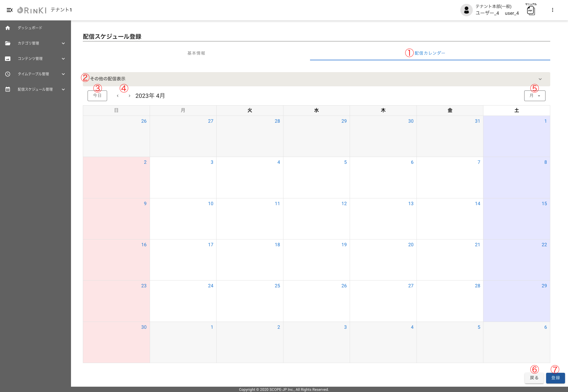This screenshot has width=568, height=392.
Task: Select April 15 in the calendar
Action: 517,219
